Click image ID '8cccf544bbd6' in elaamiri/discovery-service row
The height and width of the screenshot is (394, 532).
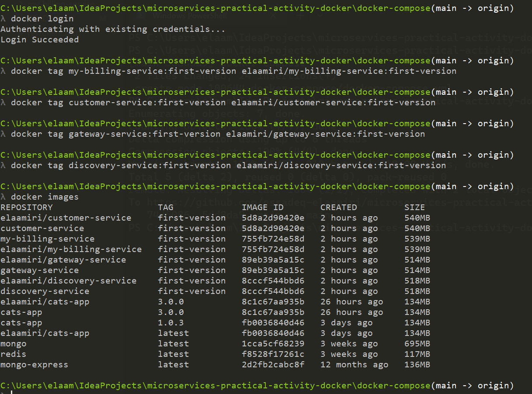click(273, 281)
